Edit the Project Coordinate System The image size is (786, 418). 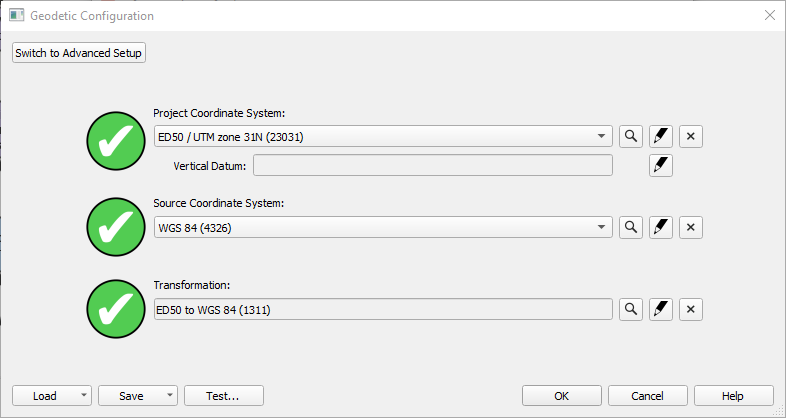point(660,136)
